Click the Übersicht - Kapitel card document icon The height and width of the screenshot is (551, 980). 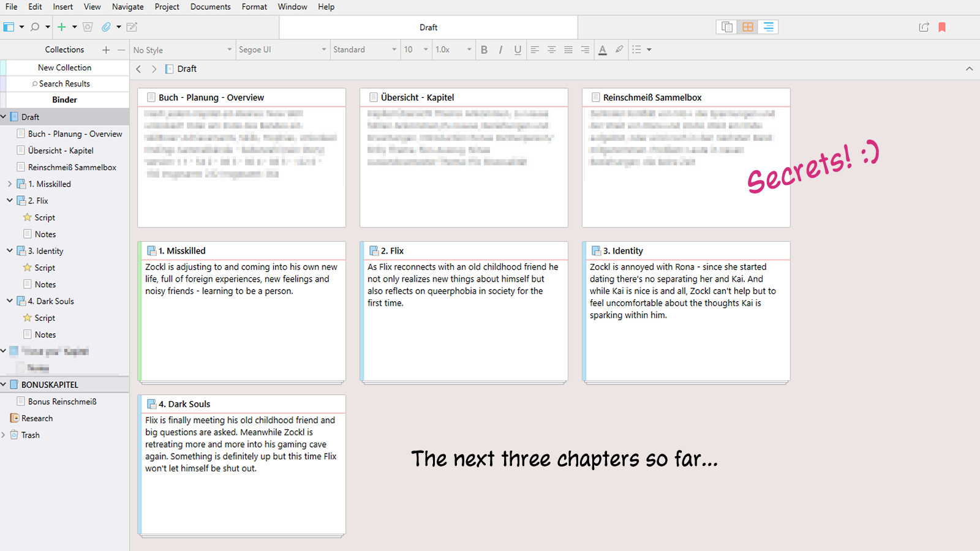coord(374,97)
